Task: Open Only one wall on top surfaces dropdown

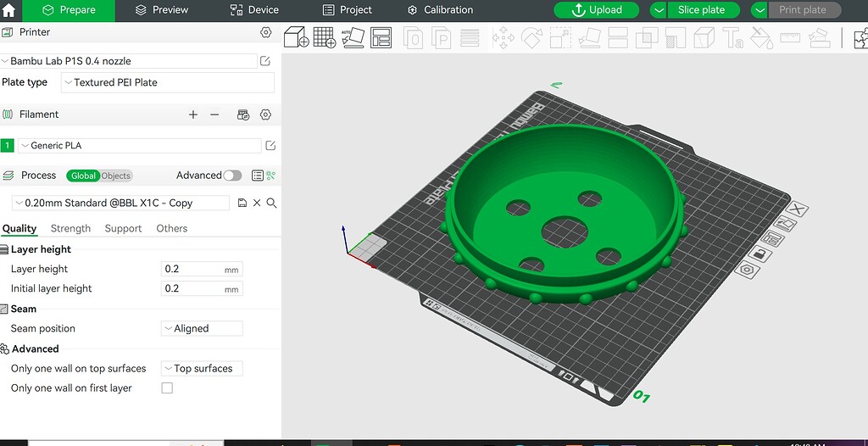Action: click(x=202, y=369)
